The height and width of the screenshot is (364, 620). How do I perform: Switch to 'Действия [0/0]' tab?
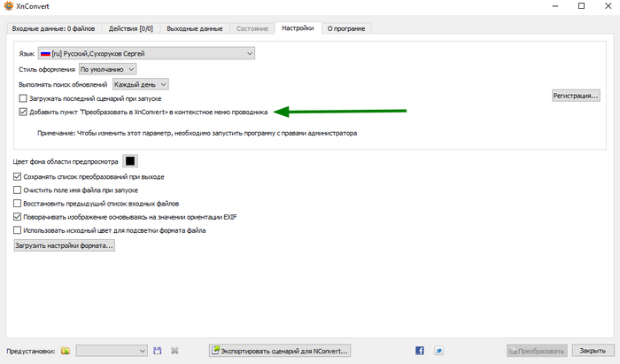(x=131, y=28)
